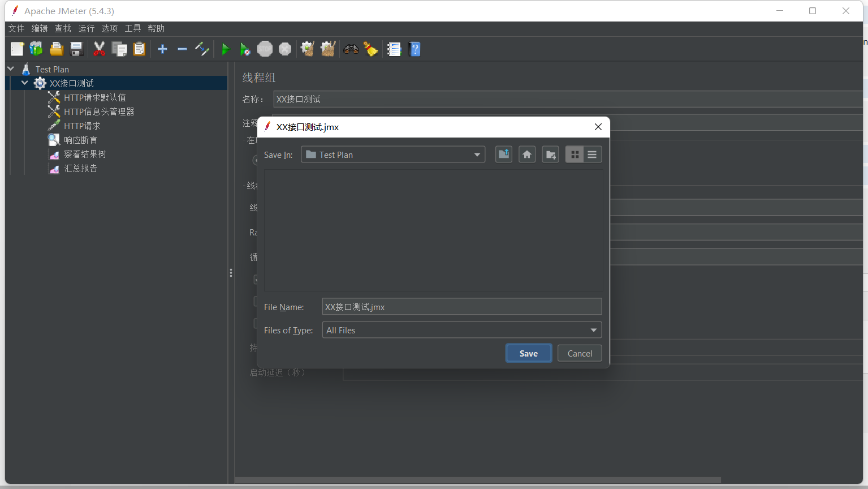
Task: Start the test with green play icon
Action: click(225, 49)
